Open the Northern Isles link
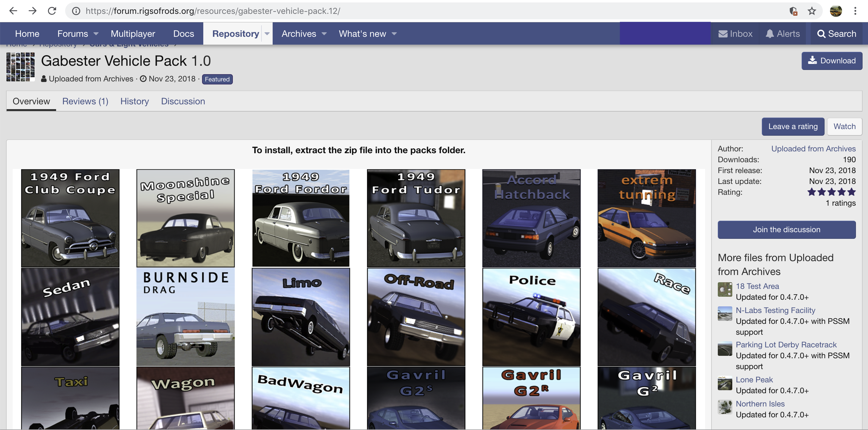The height and width of the screenshot is (430, 868). [760, 404]
